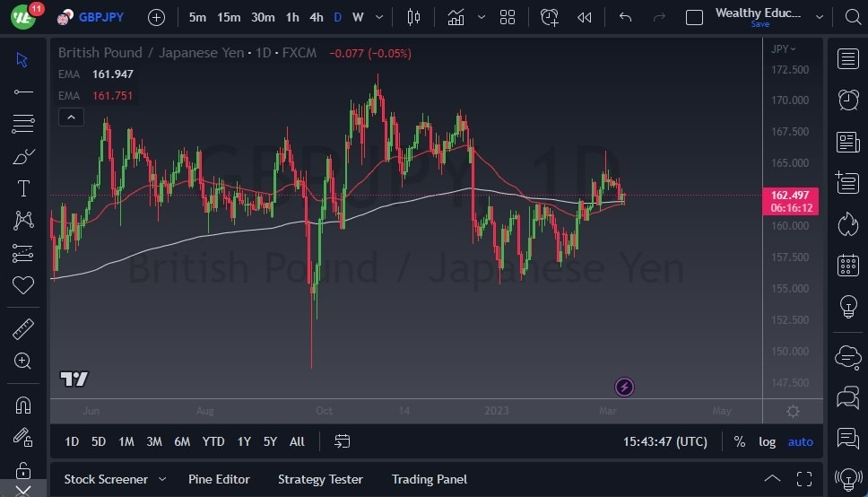Switch to the 4h timeframe

click(317, 17)
